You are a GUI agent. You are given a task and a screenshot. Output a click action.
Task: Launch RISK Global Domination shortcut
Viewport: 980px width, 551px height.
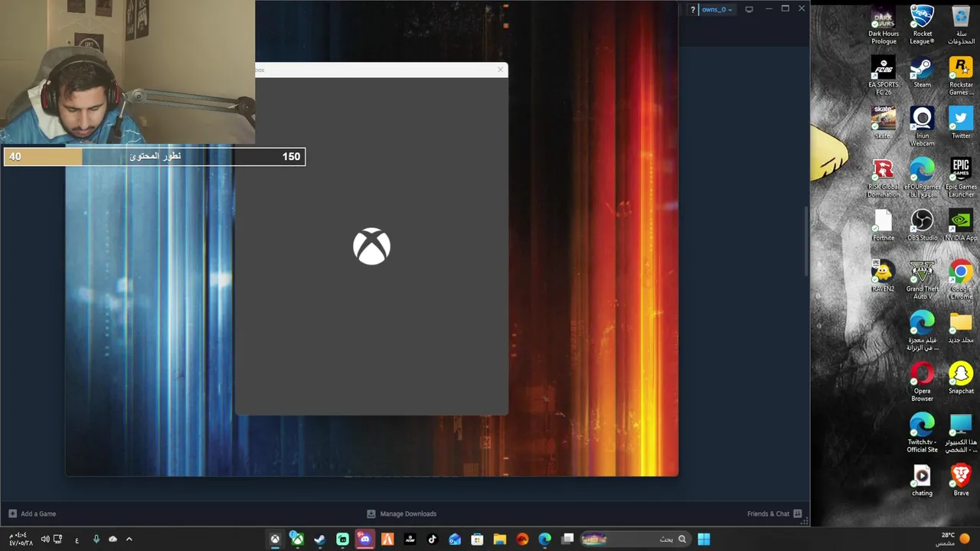click(883, 178)
